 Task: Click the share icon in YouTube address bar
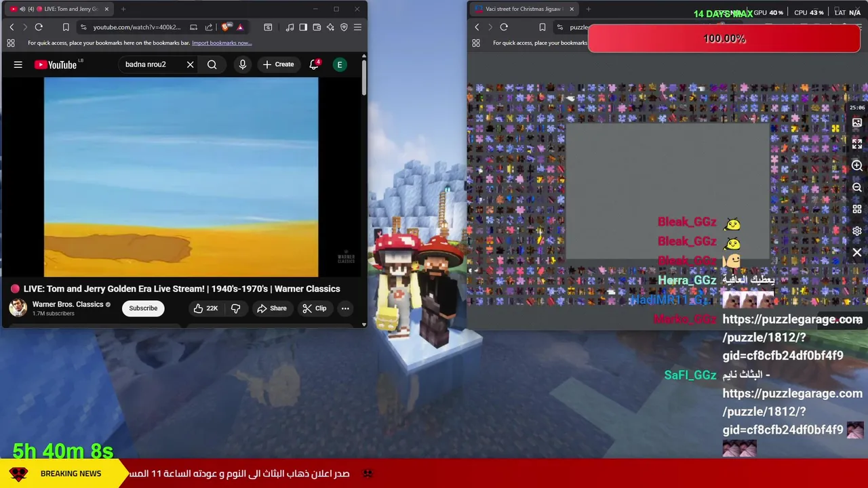tap(209, 27)
